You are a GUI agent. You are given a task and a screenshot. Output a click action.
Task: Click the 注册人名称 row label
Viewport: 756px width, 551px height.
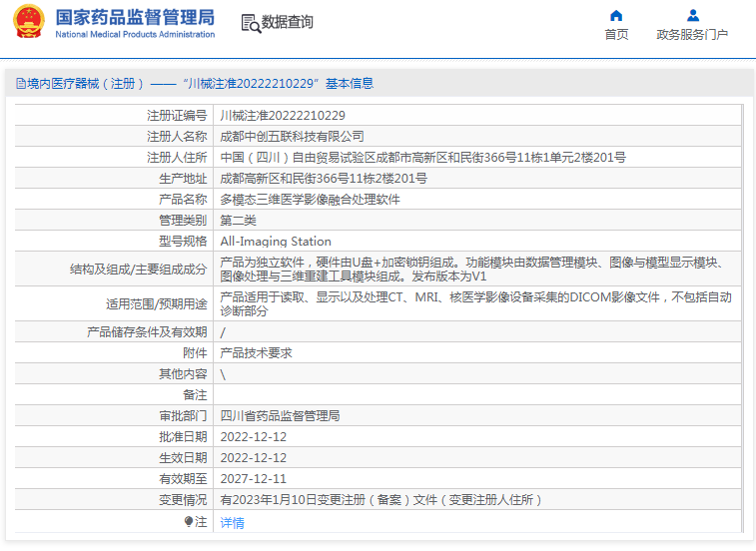[177, 137]
